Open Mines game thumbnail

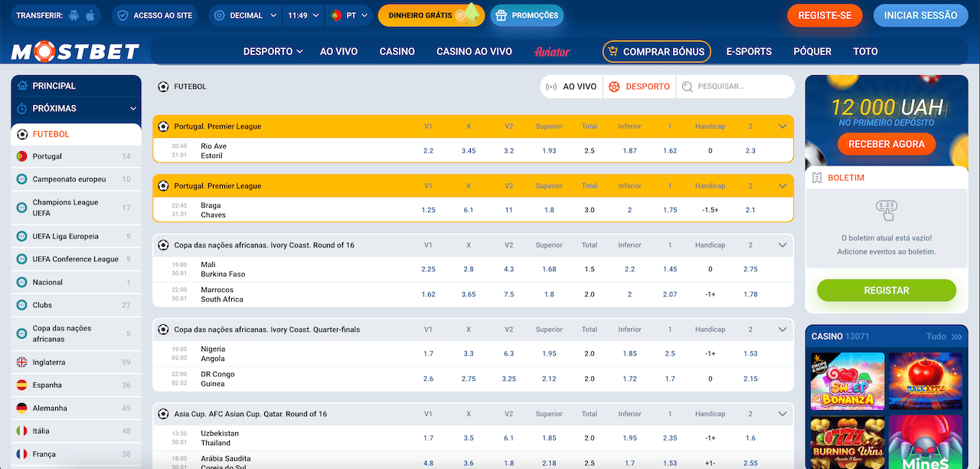pyautogui.click(x=926, y=442)
